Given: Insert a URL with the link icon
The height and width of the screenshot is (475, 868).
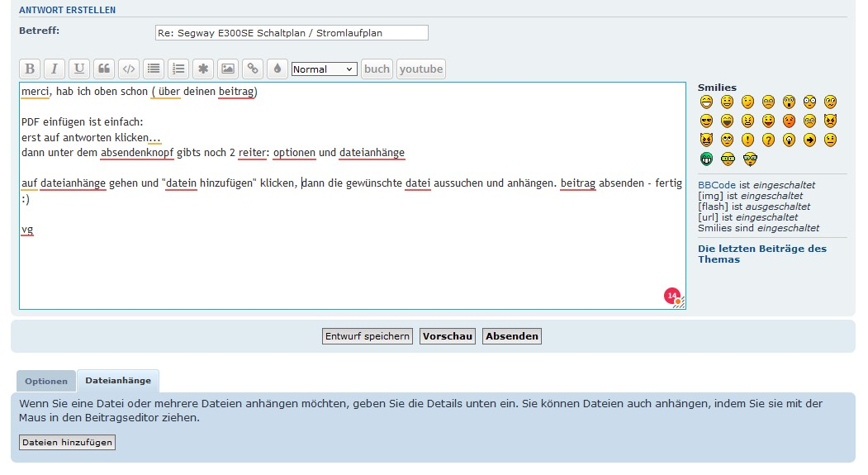Looking at the screenshot, I should click(253, 69).
